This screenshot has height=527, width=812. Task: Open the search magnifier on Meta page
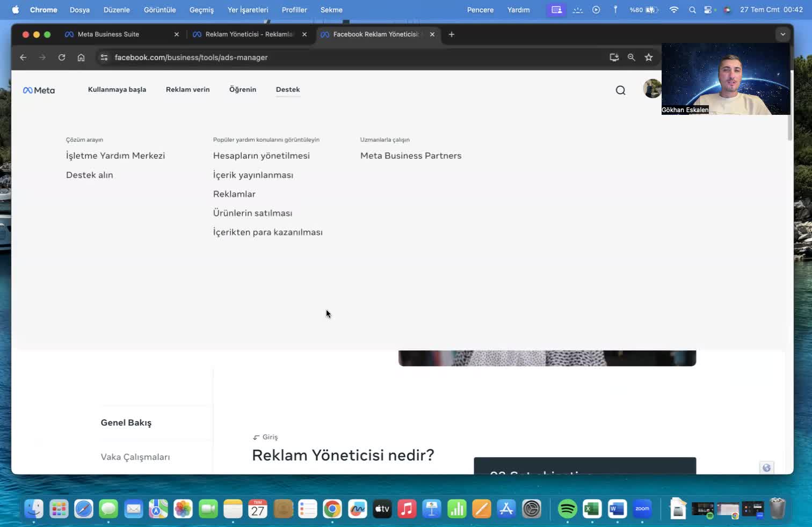click(x=620, y=90)
